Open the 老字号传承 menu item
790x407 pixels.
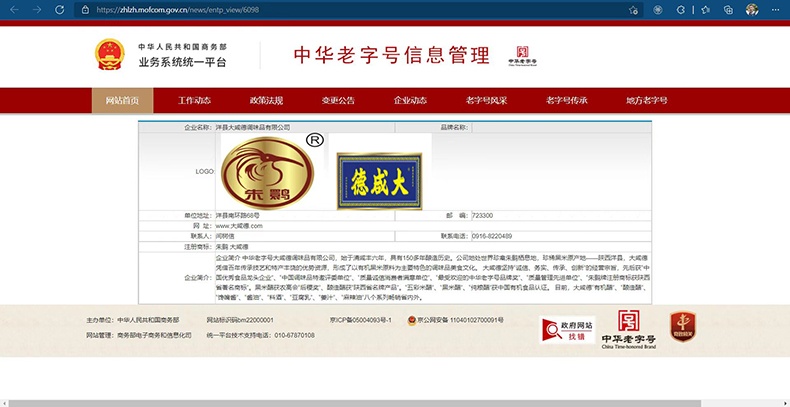[566, 100]
